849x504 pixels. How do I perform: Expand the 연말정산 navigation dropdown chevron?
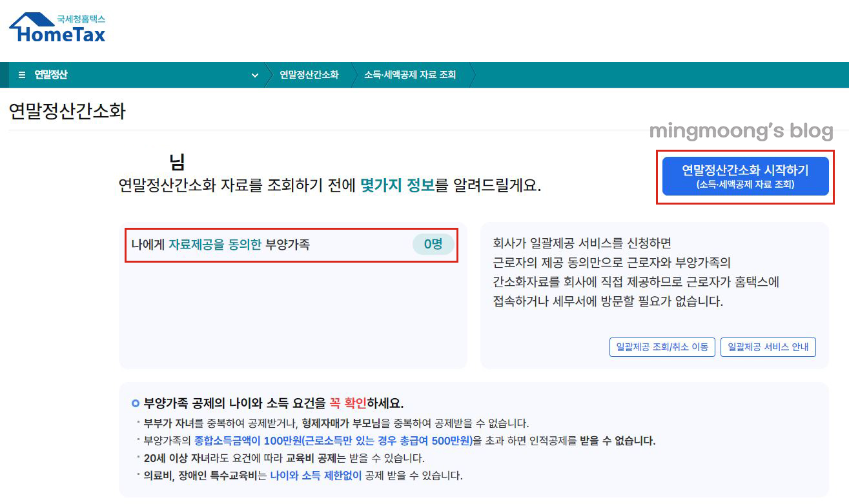pos(255,75)
